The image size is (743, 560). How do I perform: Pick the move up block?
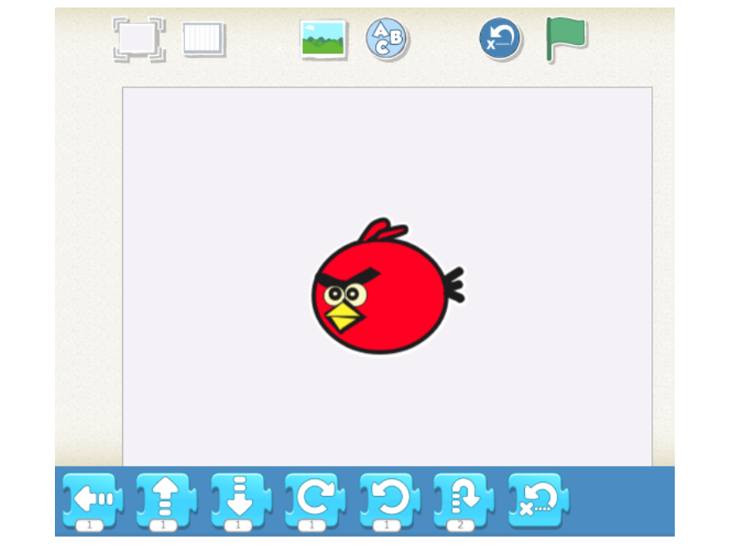[166, 500]
